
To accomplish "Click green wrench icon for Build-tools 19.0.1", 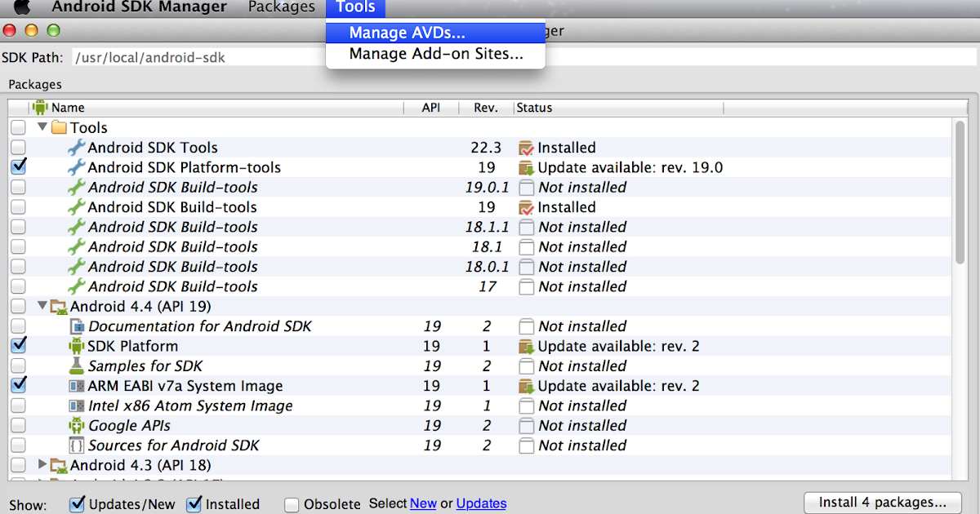I will 76,187.
